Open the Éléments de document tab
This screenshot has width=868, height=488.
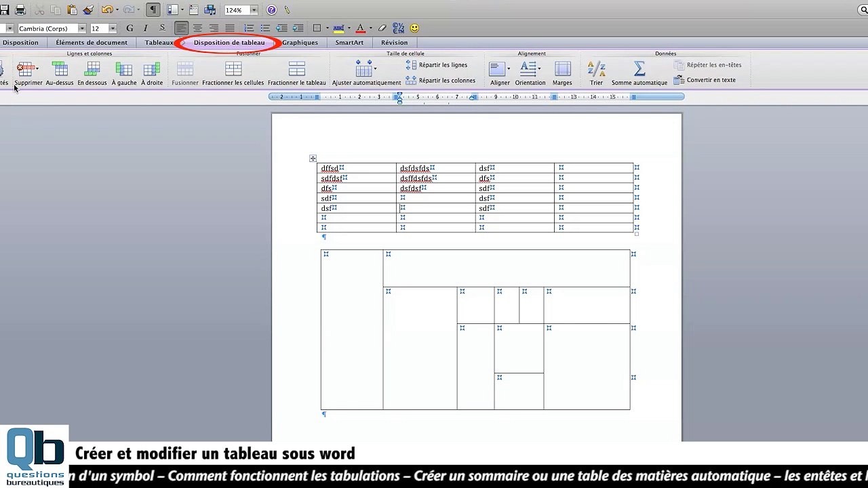92,43
